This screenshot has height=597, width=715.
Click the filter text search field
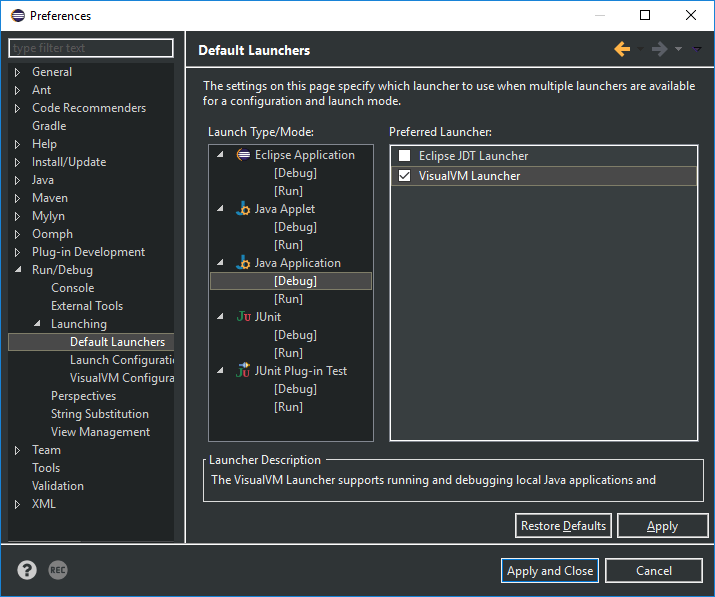click(x=91, y=48)
